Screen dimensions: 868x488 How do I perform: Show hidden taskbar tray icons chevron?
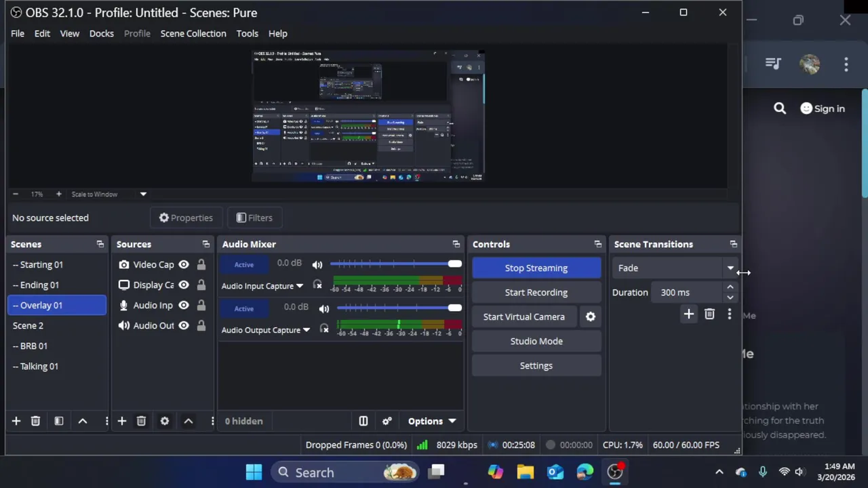pyautogui.click(x=719, y=472)
